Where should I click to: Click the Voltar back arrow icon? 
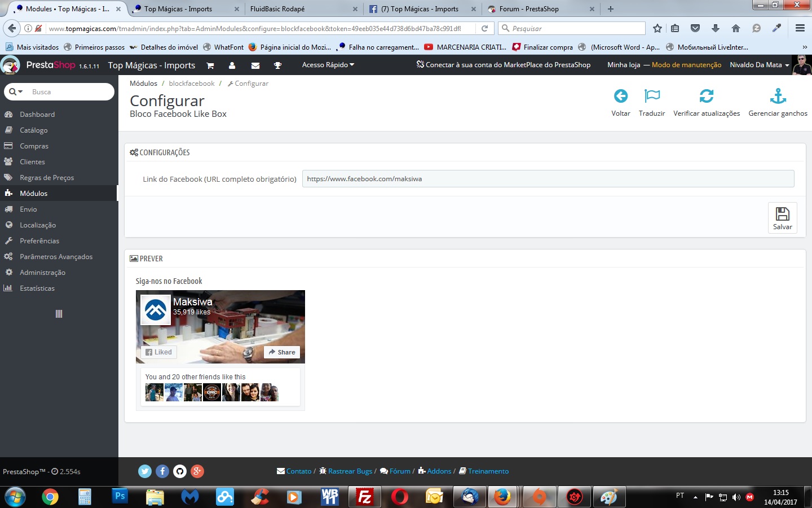click(x=620, y=96)
